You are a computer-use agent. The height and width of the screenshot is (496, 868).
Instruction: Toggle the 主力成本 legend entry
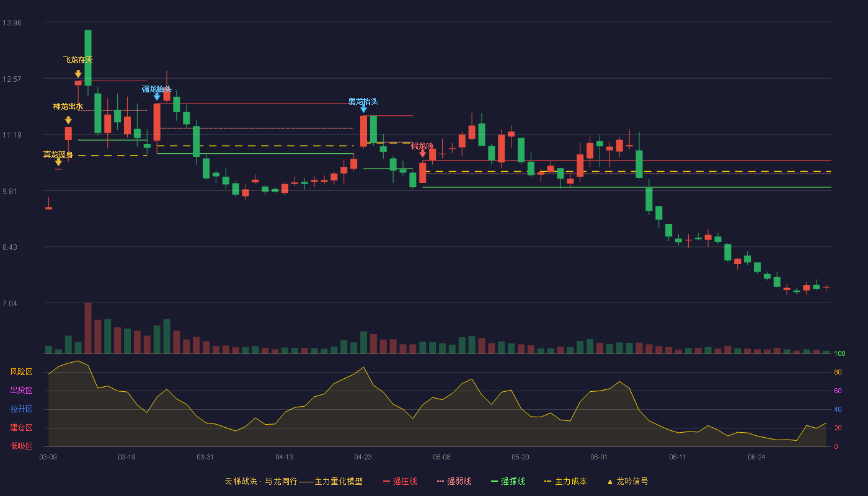click(565, 481)
